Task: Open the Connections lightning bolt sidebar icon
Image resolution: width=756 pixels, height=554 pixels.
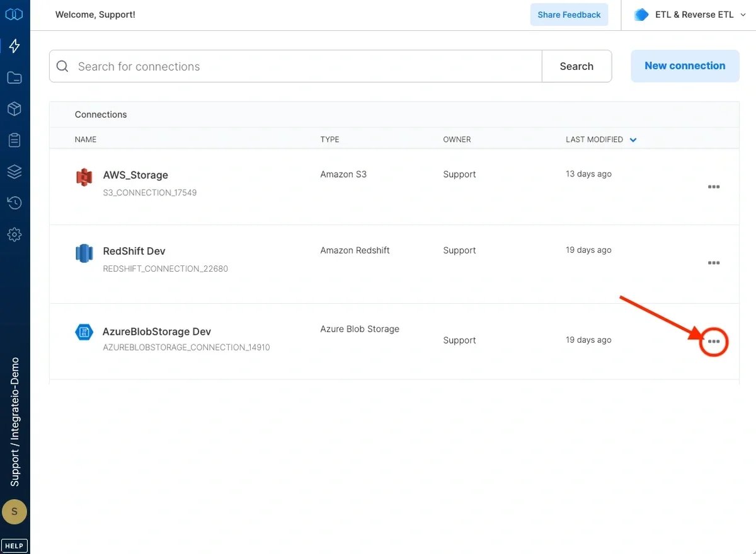Action: [x=14, y=46]
